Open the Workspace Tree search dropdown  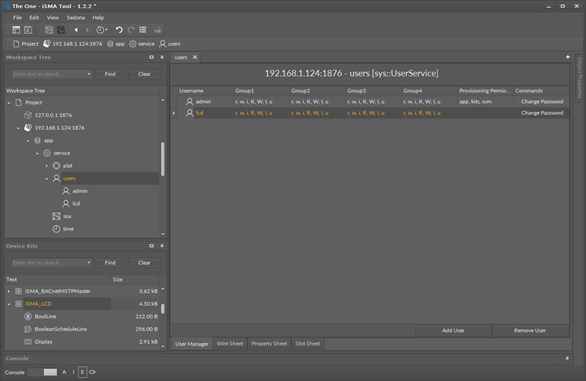(89, 74)
